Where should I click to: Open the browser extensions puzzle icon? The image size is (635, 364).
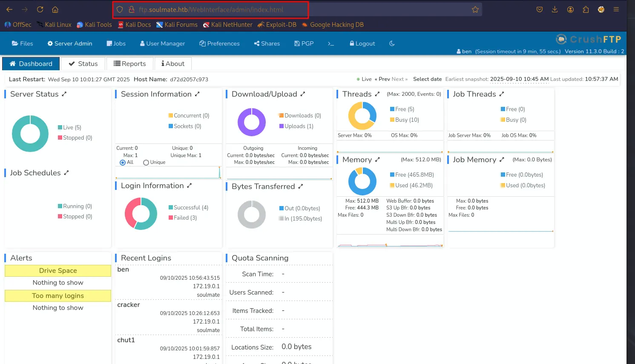pyautogui.click(x=586, y=9)
